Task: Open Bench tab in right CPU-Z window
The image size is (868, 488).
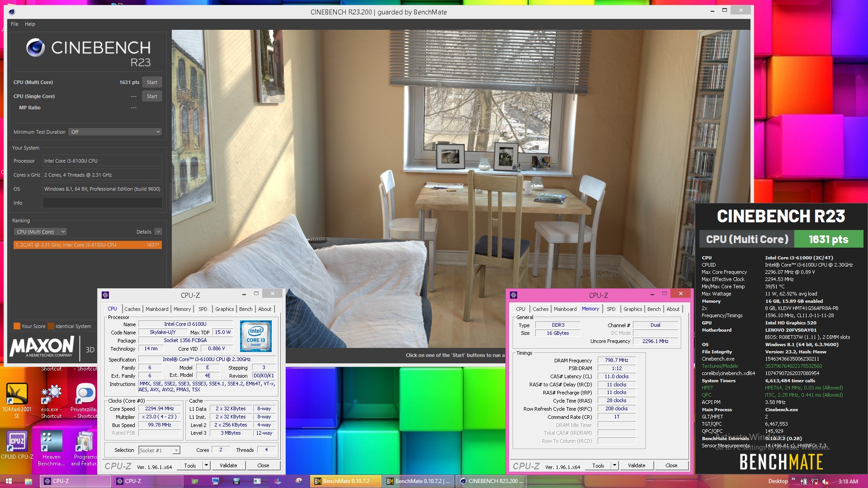Action: (x=654, y=309)
